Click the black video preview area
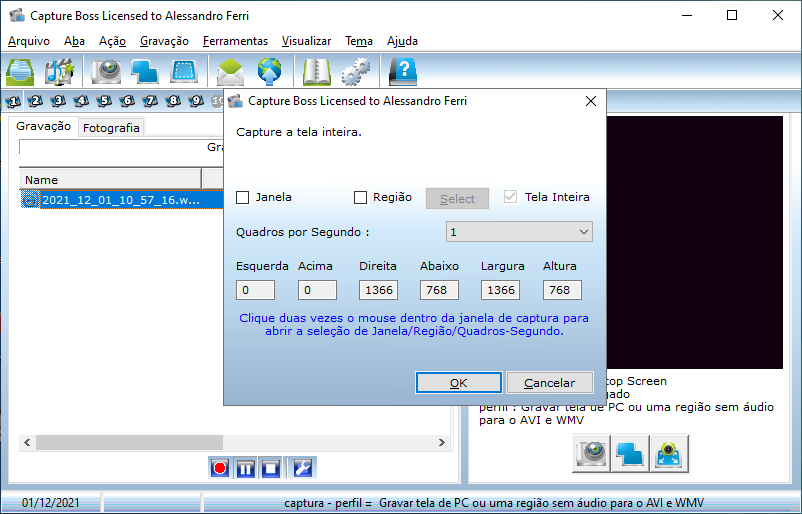The width and height of the screenshot is (802, 514). 695,242
